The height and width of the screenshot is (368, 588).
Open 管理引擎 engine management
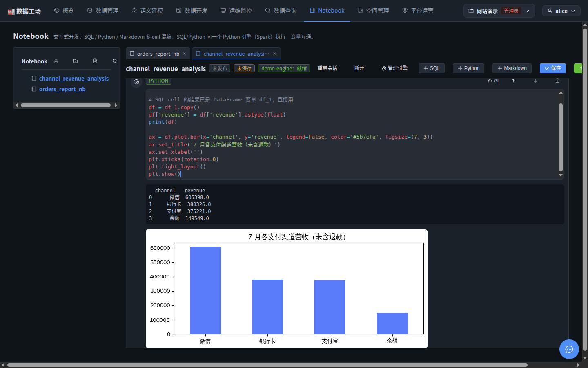tap(394, 68)
